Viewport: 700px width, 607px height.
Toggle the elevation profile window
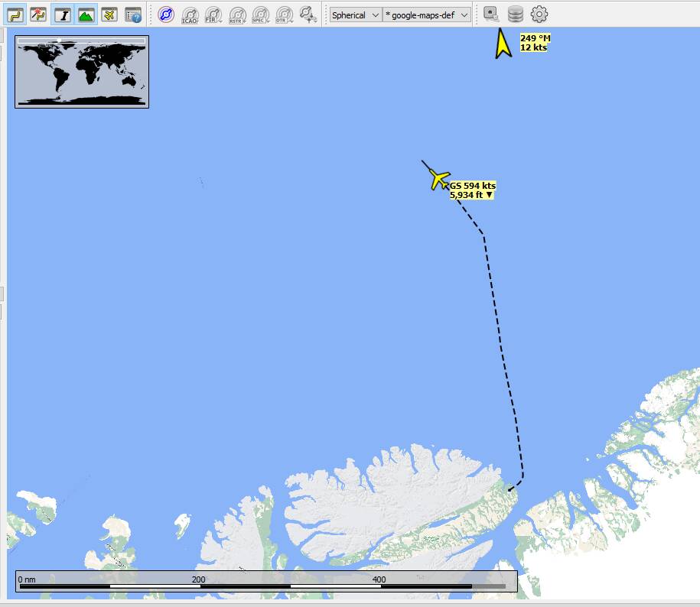86,15
